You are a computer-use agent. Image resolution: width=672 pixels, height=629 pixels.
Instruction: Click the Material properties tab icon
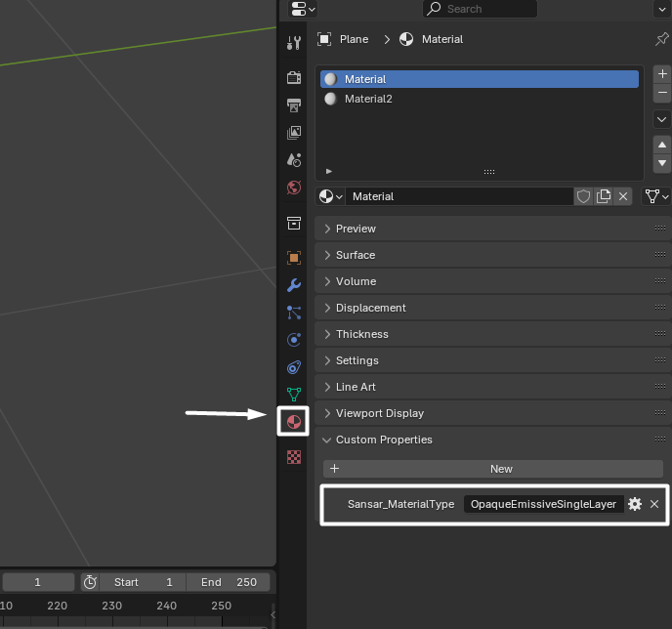pyautogui.click(x=293, y=421)
